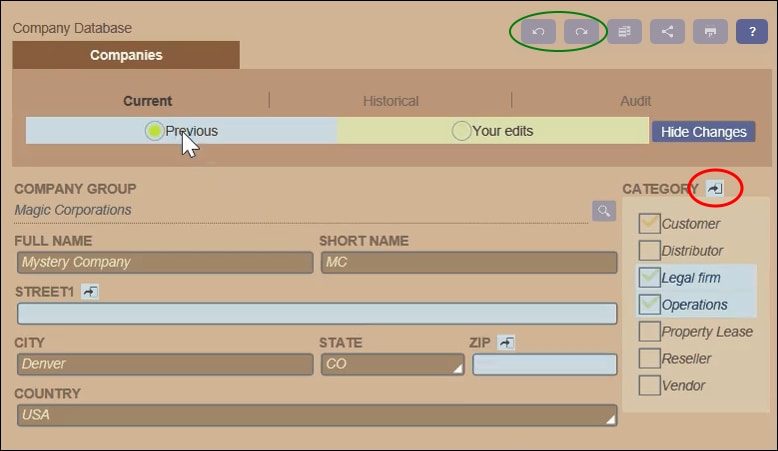This screenshot has width=778, height=451.
Task: Switch to the Audit tab
Action: pyautogui.click(x=635, y=101)
